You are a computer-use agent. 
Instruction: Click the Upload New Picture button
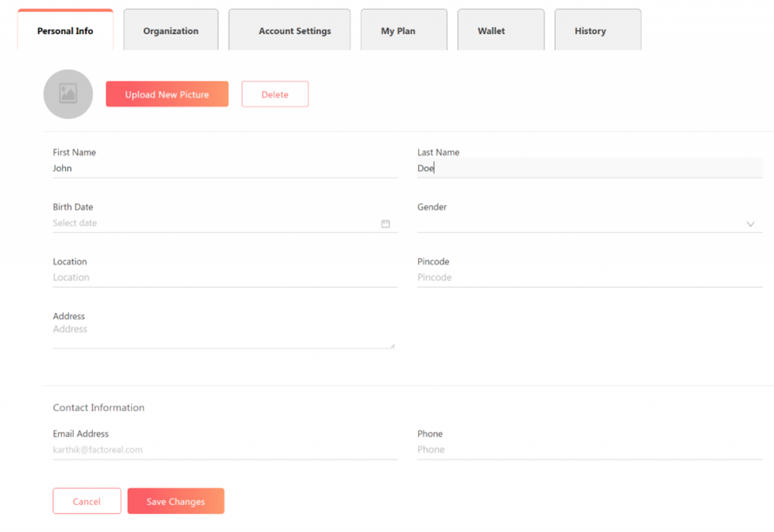coord(167,94)
